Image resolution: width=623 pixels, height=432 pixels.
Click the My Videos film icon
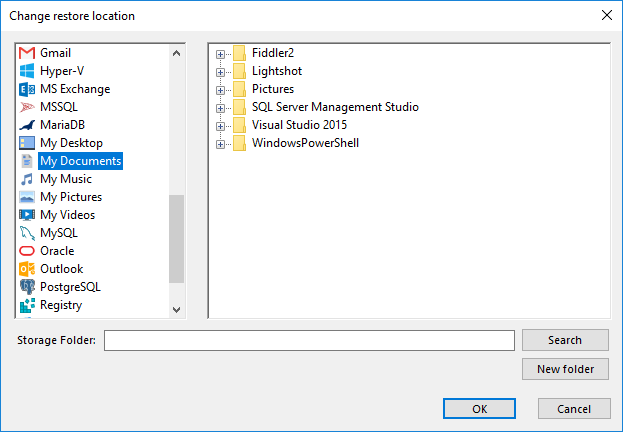pyautogui.click(x=27, y=215)
